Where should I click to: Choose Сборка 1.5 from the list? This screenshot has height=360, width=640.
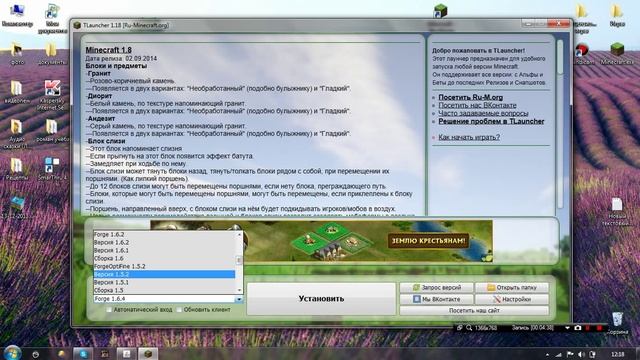[164, 290]
